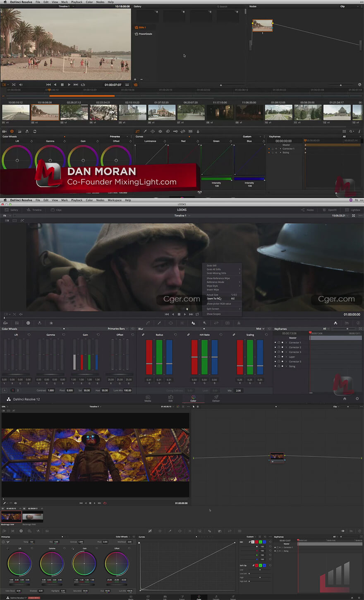Toggle loop playback in the top Resolve viewer
364x600 pixels.
(83, 84)
